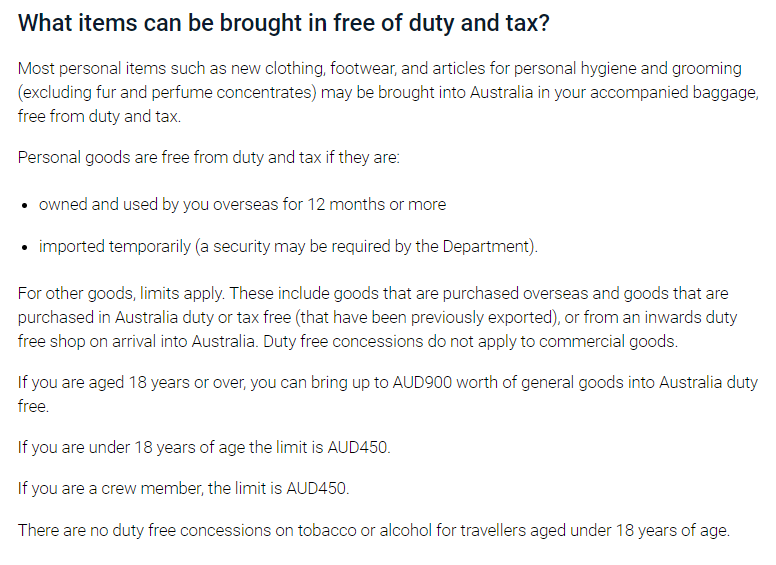Click the heading about duty and tax free items

point(284,23)
